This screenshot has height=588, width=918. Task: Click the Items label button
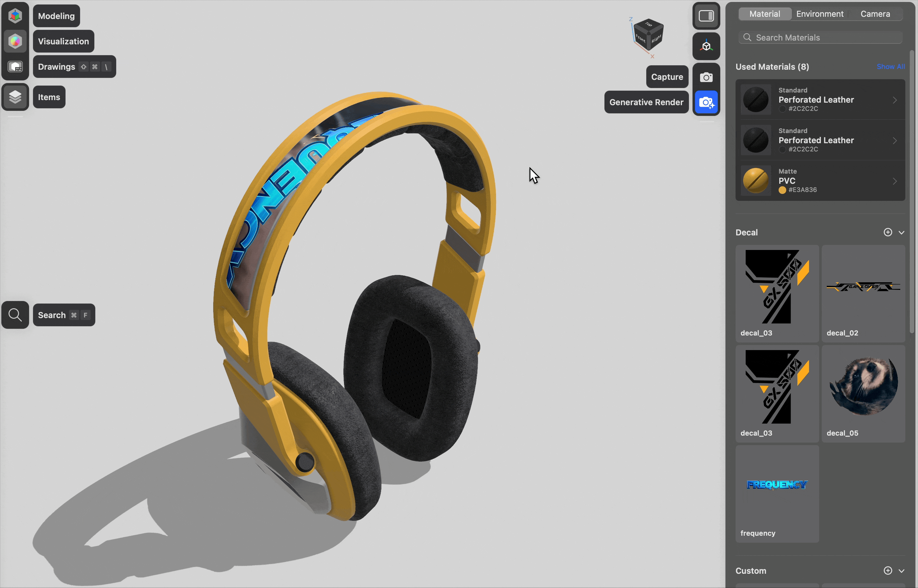pos(49,97)
